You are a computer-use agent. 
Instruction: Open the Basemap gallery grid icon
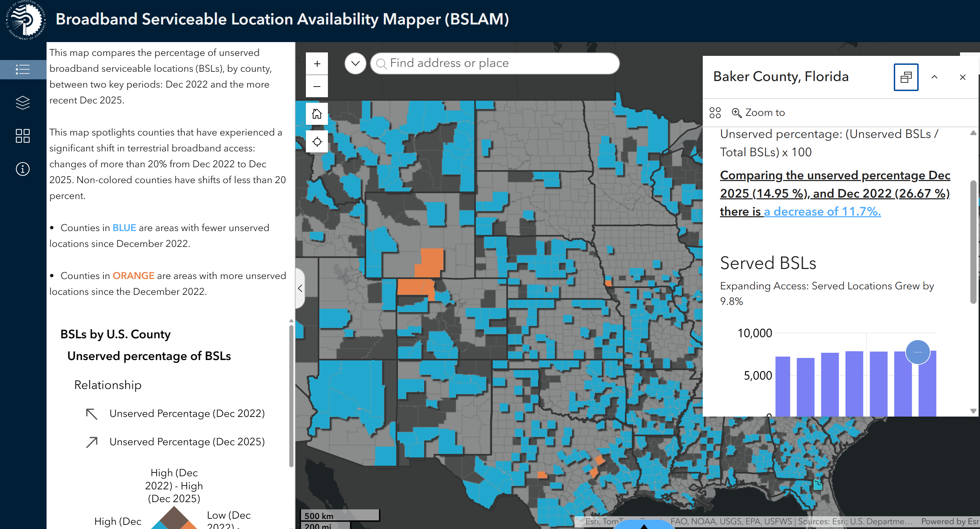point(23,136)
